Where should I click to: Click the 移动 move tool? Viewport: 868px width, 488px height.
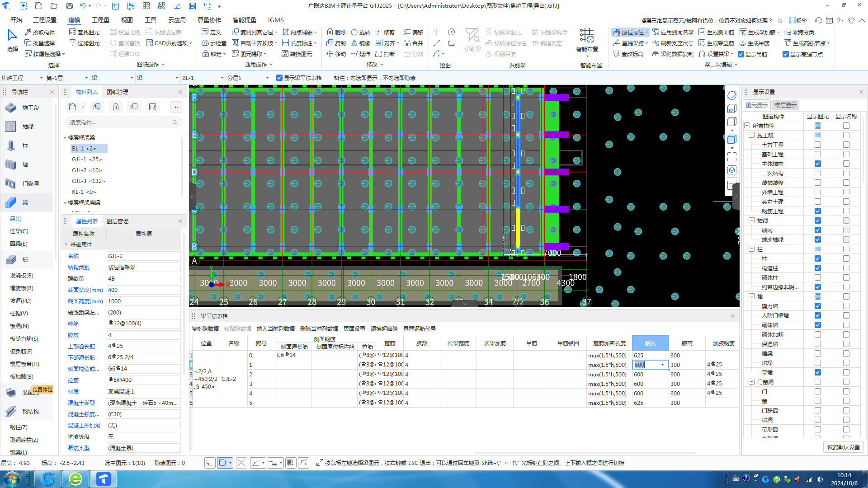336,54
